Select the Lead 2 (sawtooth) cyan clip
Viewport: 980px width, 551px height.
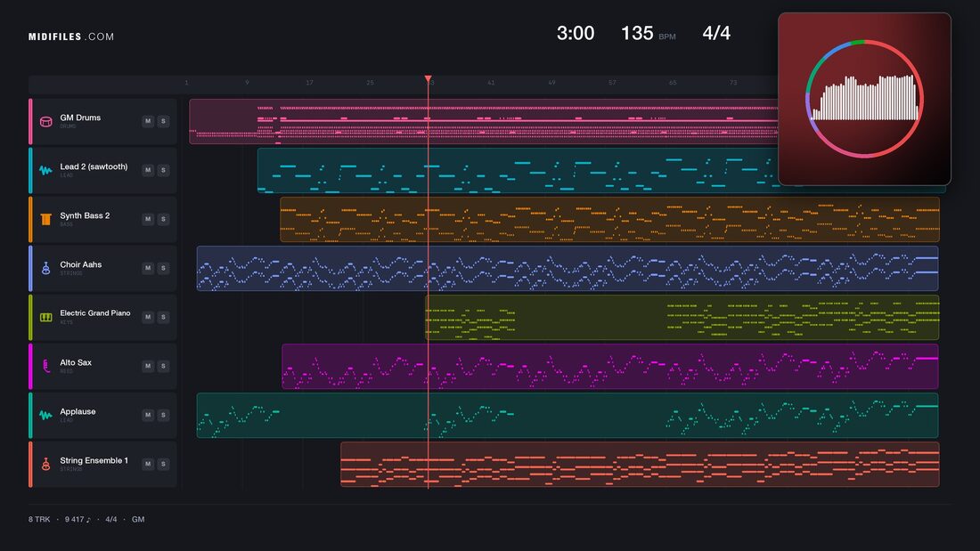tap(517, 171)
